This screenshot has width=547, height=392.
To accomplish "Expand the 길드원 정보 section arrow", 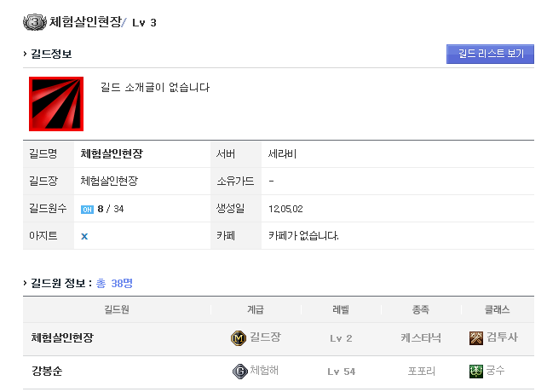I will coord(25,283).
